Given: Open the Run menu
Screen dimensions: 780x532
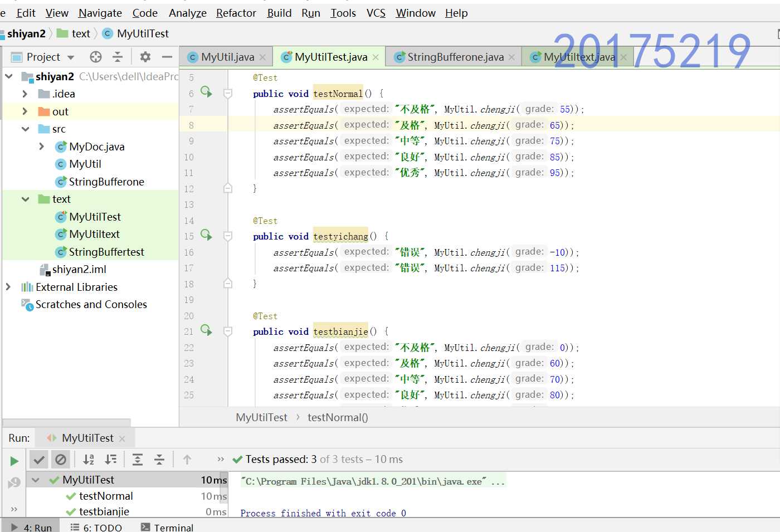Looking at the screenshot, I should point(311,13).
